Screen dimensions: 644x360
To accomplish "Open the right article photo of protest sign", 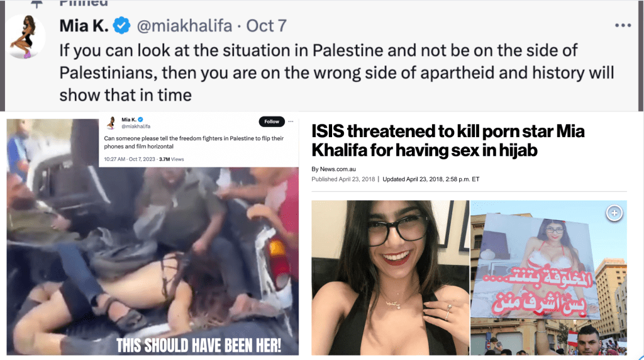I will pos(548,278).
